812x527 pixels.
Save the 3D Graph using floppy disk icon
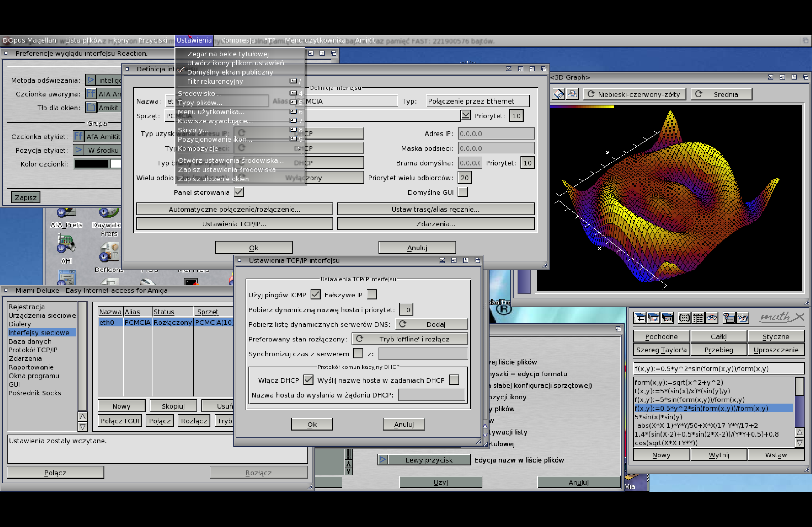[x=558, y=94]
